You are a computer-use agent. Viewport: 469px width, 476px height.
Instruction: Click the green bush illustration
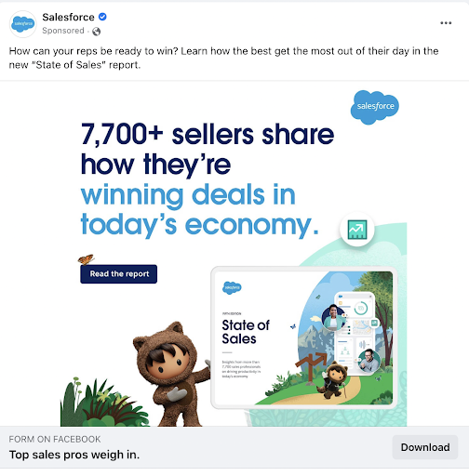[104, 403]
